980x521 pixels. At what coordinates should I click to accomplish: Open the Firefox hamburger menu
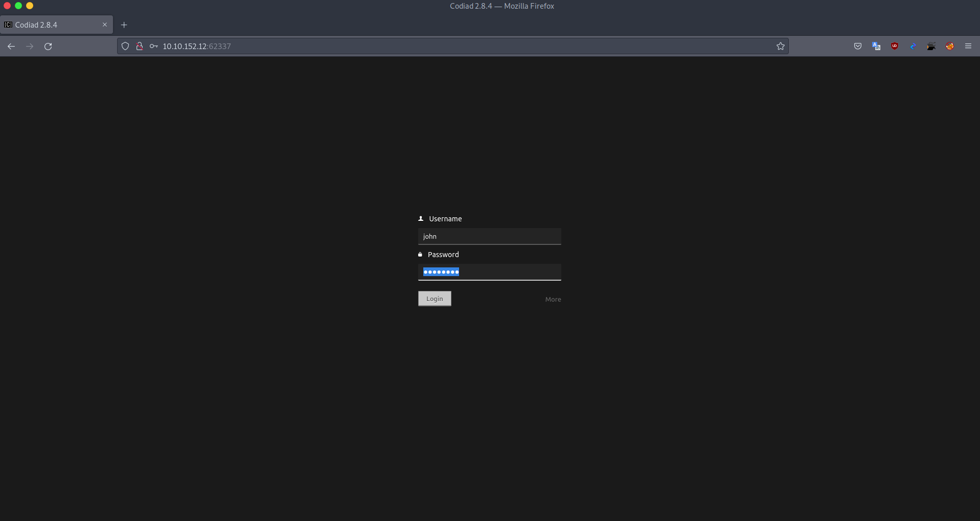968,47
